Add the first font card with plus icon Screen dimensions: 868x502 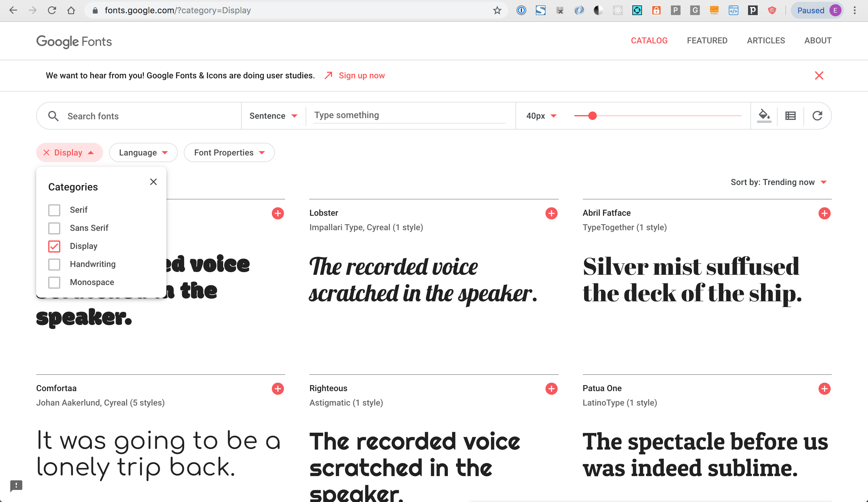click(278, 213)
